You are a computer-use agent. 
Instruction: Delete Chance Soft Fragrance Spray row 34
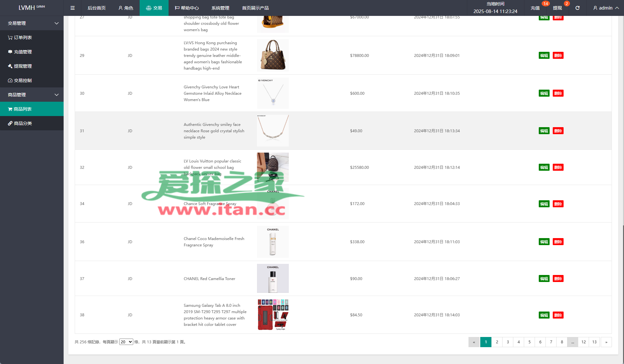click(558, 204)
